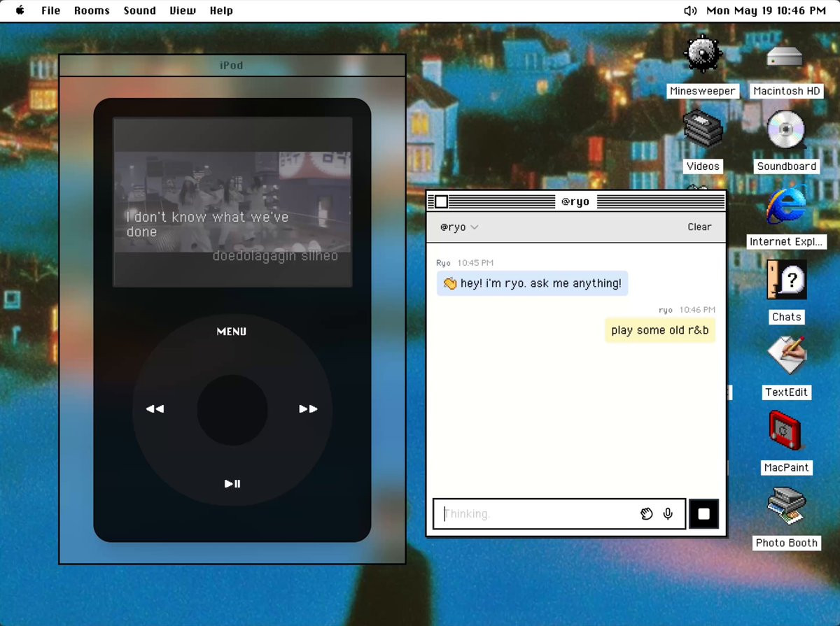Launch the Internet Explorer desktop icon
Viewport: 840px width, 626px height.
click(x=785, y=205)
